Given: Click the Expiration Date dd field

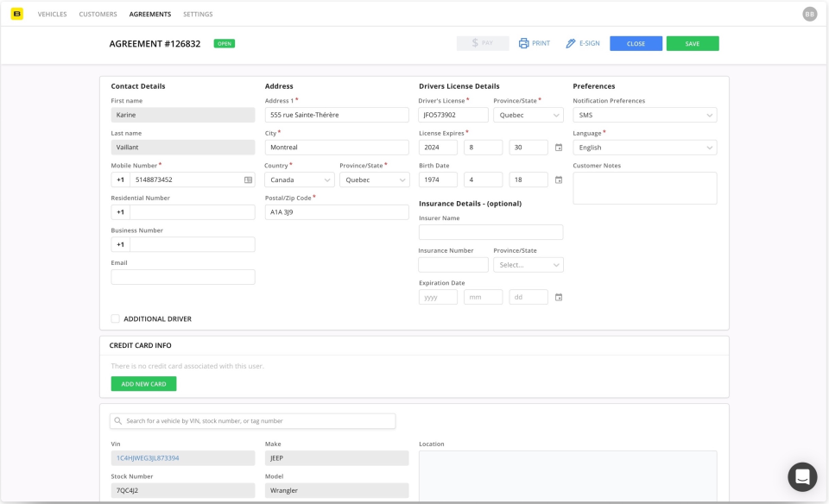Looking at the screenshot, I should coord(528,297).
